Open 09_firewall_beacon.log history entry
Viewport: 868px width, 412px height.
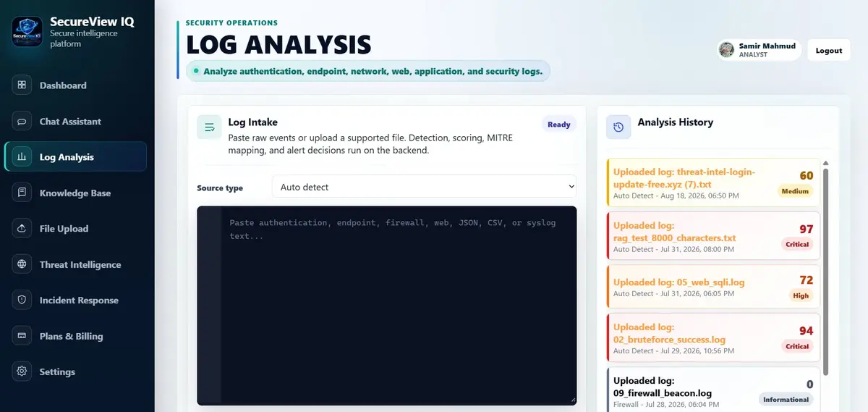(x=714, y=390)
